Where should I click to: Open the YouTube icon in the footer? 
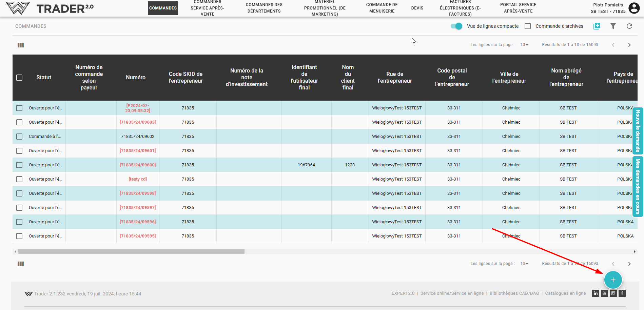click(x=604, y=293)
